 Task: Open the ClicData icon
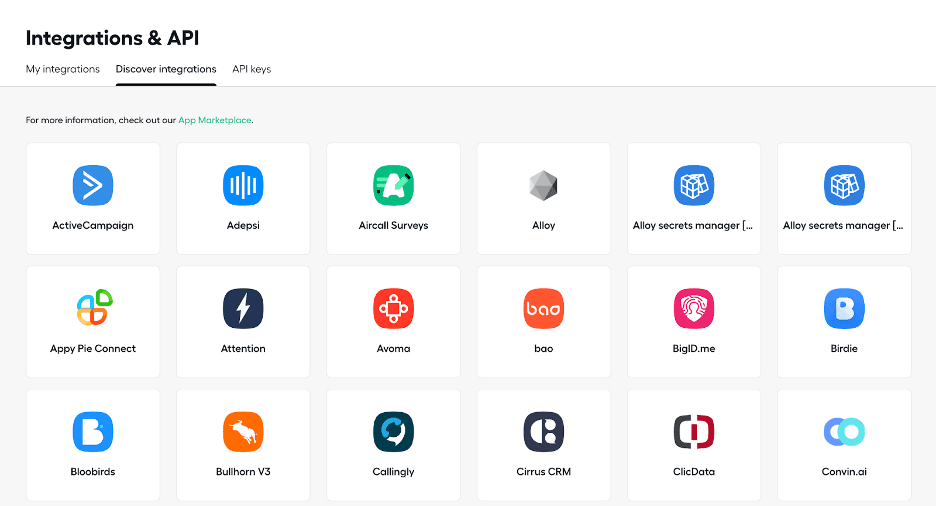(x=694, y=431)
